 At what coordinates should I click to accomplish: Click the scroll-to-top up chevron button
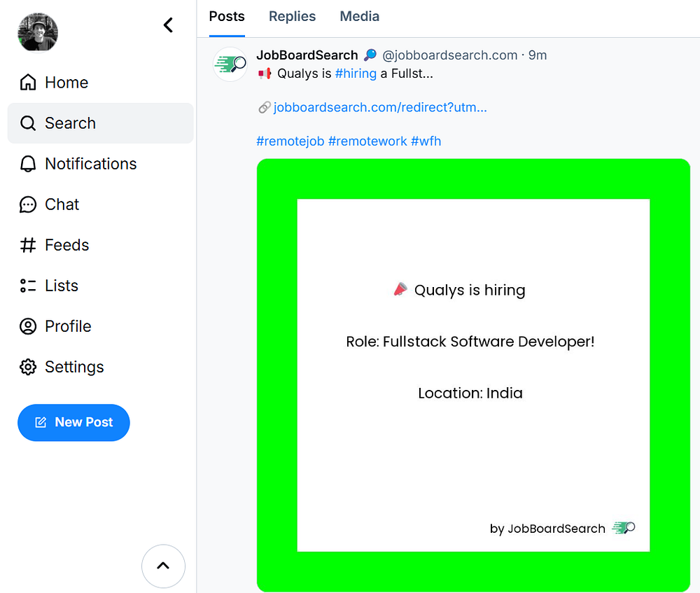pos(163,566)
